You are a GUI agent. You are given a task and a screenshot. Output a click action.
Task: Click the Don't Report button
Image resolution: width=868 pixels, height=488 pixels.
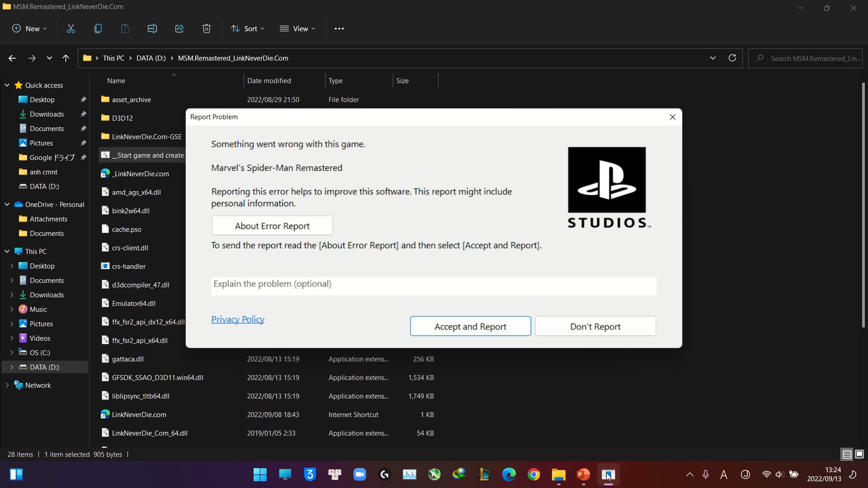595,326
